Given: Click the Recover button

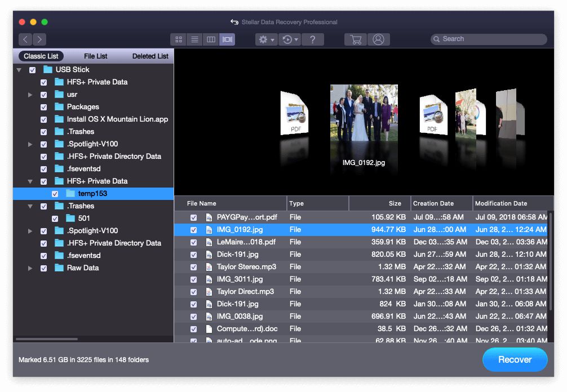Looking at the screenshot, I should 515,359.
